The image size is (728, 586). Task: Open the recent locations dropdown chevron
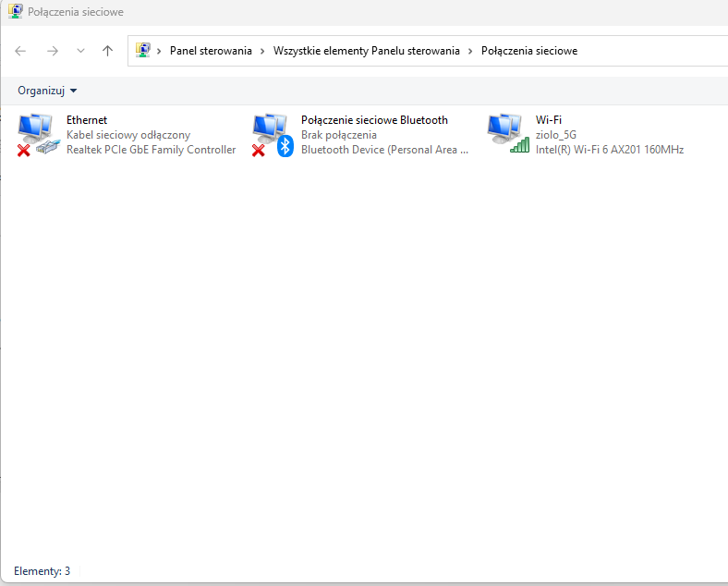[x=80, y=51]
